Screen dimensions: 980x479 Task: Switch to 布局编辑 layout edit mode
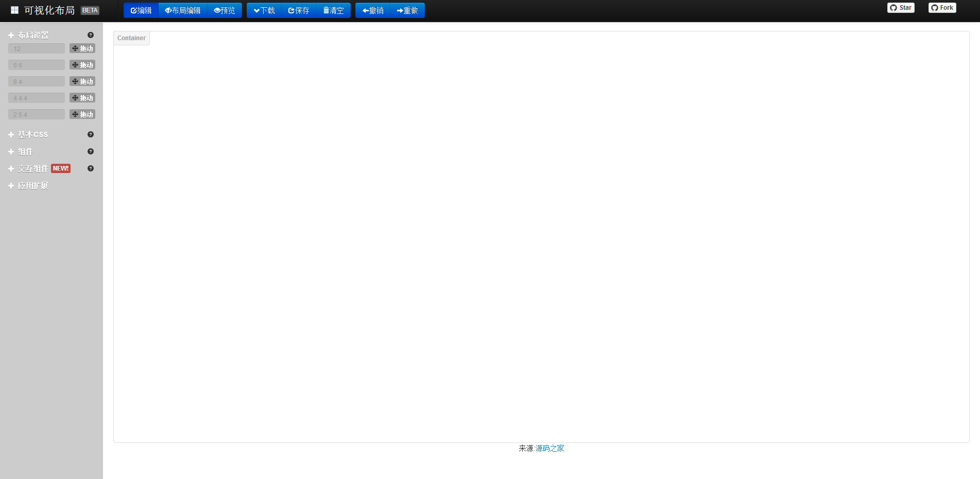183,10
